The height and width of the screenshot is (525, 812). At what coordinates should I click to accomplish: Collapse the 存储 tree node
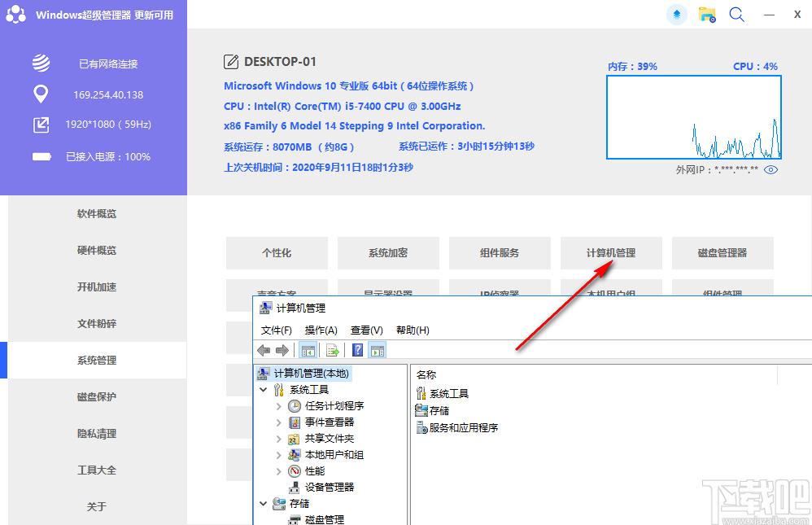click(x=263, y=503)
